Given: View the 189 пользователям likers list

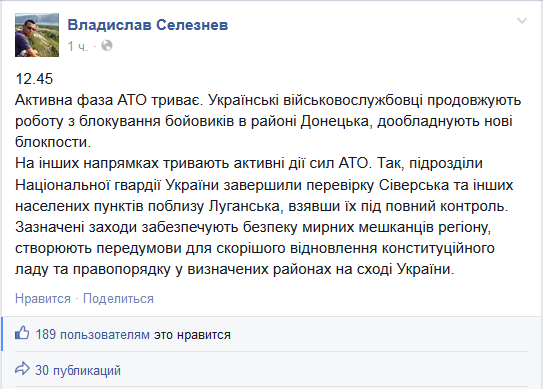Looking at the screenshot, I should click(93, 335).
